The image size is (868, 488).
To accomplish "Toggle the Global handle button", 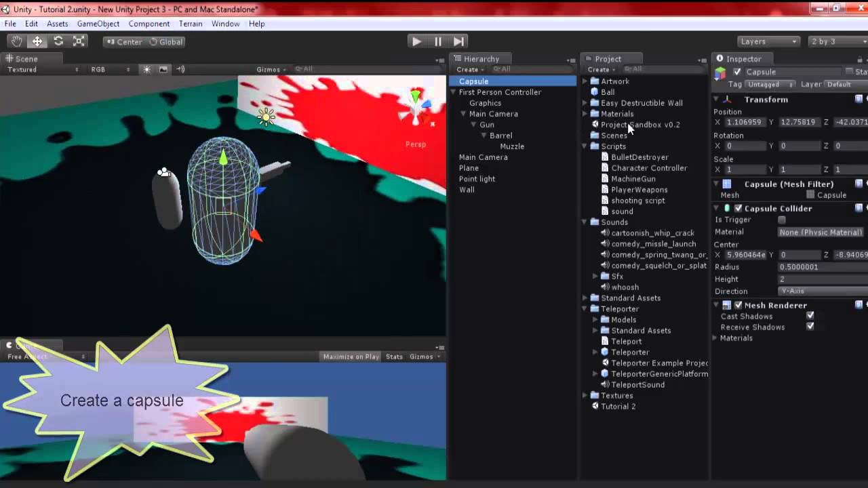I will coord(165,41).
